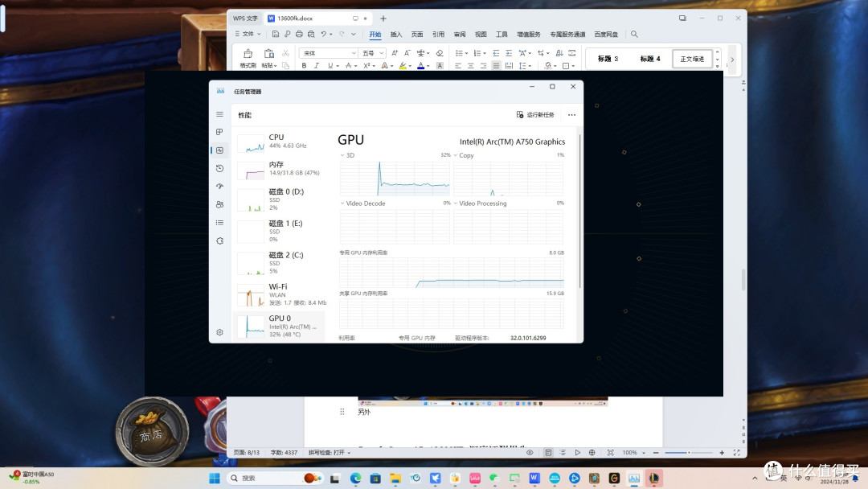The height and width of the screenshot is (489, 868).
Task: Switch to WPS 审阅 ribbon tab
Action: tap(460, 35)
